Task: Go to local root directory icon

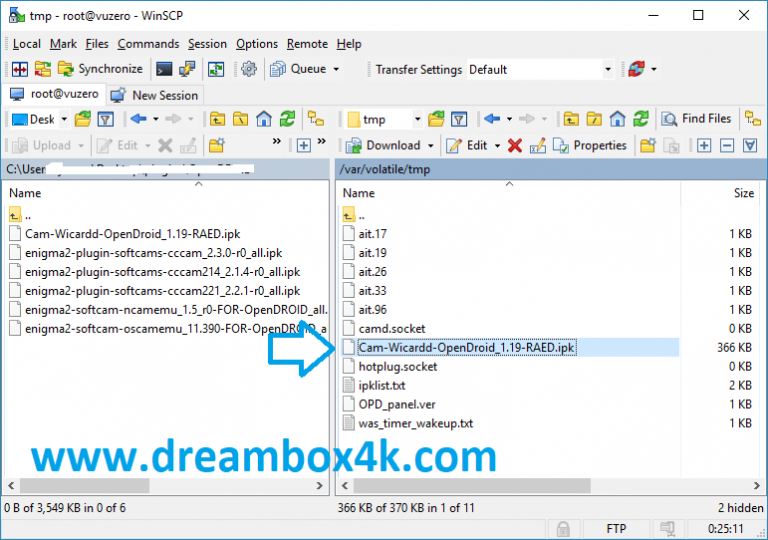Action: (x=240, y=119)
